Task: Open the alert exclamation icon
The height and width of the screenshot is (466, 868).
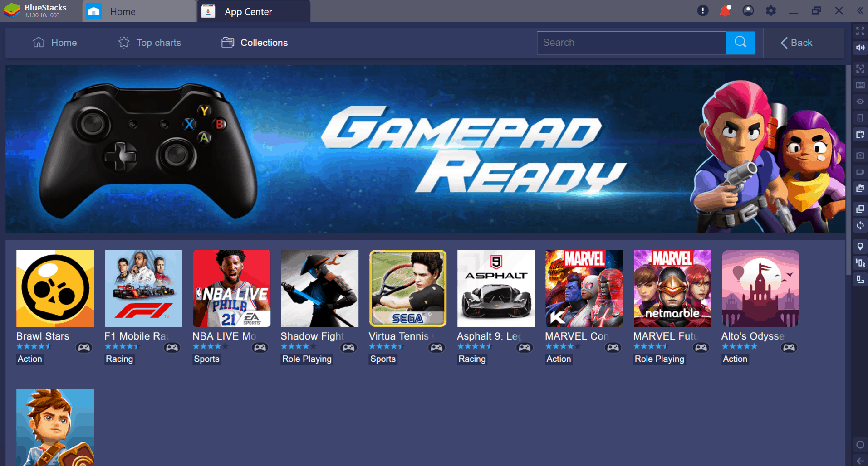Action: 703,10
